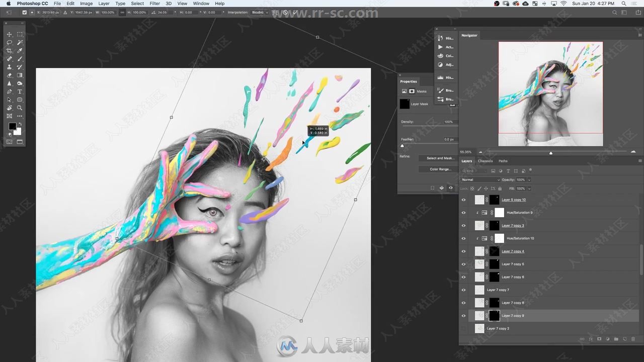Add layer style fx

tap(591, 339)
